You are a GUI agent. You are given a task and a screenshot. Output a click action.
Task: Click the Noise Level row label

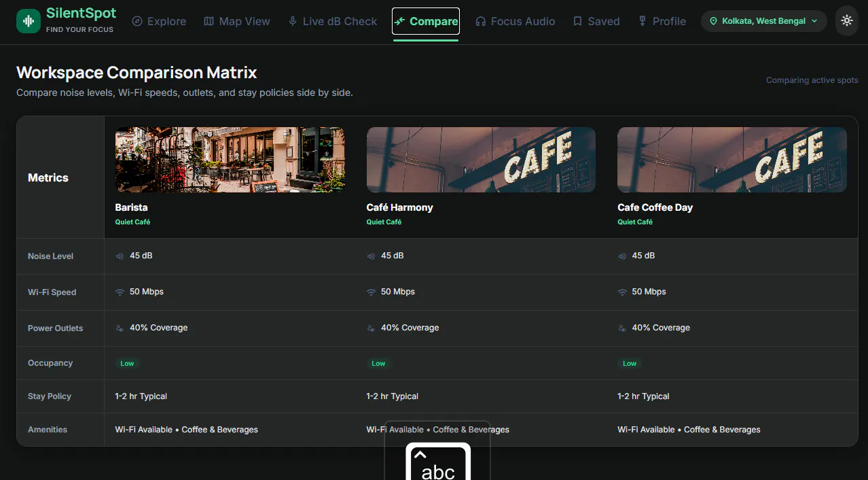pyautogui.click(x=50, y=256)
